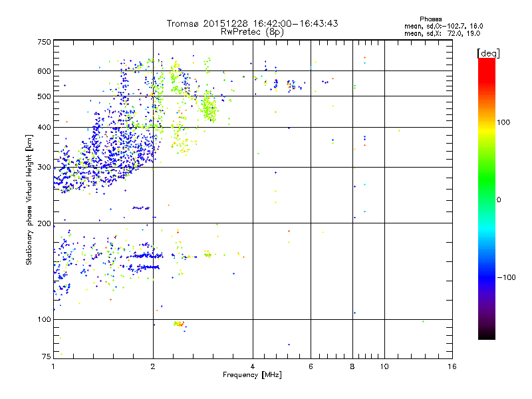The image size is (532, 399).
Task: Select the 'mean, sd,X: 72.0, 19.0' text
Action: pyautogui.click(x=442, y=33)
